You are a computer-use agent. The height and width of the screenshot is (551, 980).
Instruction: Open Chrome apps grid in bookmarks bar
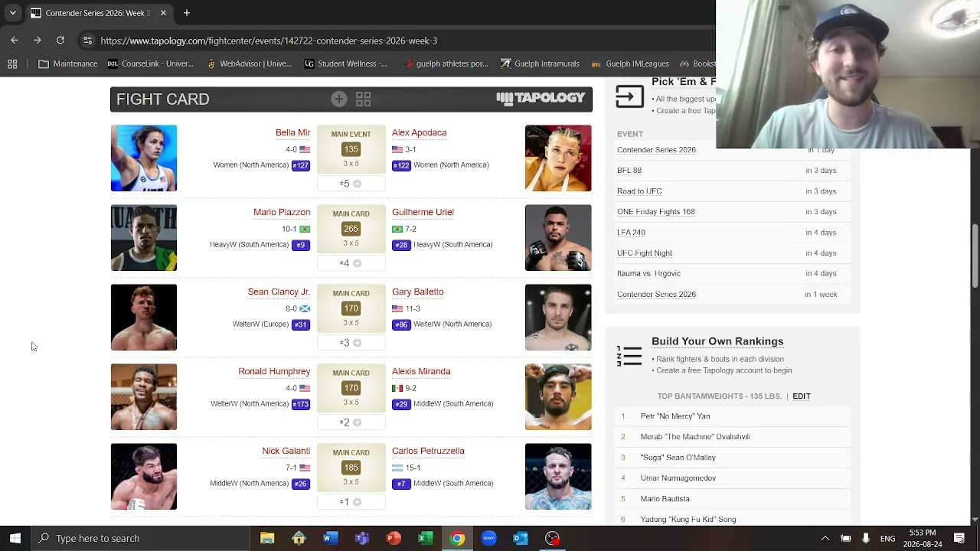pos(12,64)
